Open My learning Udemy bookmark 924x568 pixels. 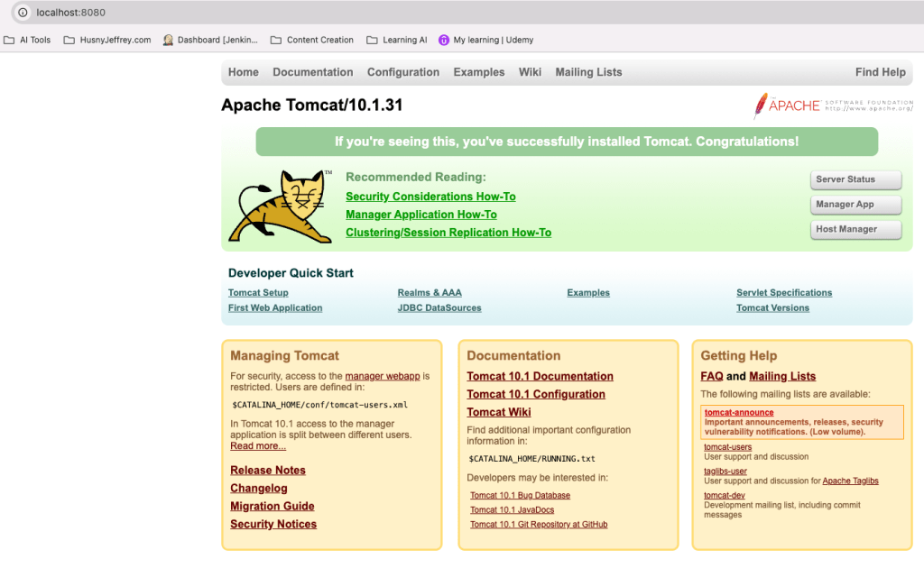(486, 40)
